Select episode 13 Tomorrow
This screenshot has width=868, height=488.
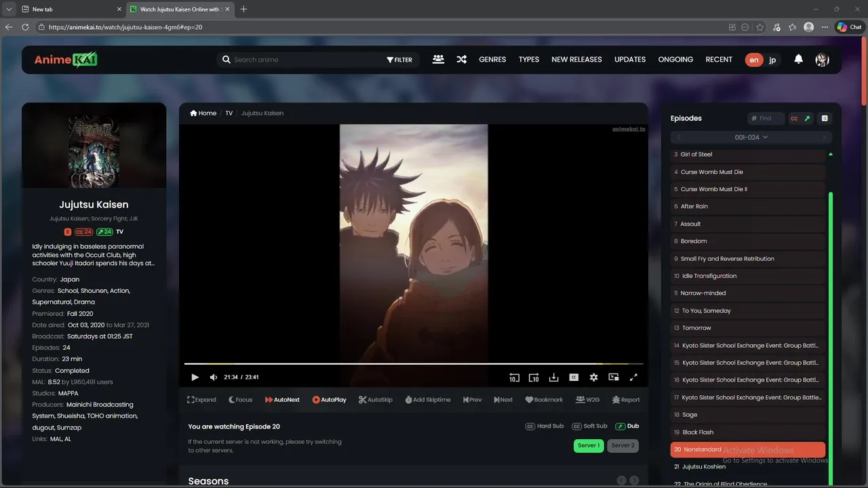pyautogui.click(x=748, y=328)
